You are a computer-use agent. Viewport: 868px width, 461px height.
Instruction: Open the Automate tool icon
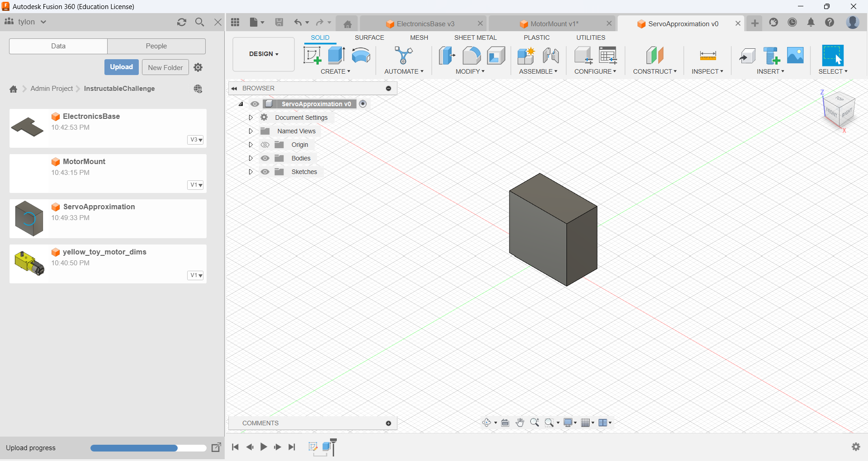pyautogui.click(x=404, y=56)
